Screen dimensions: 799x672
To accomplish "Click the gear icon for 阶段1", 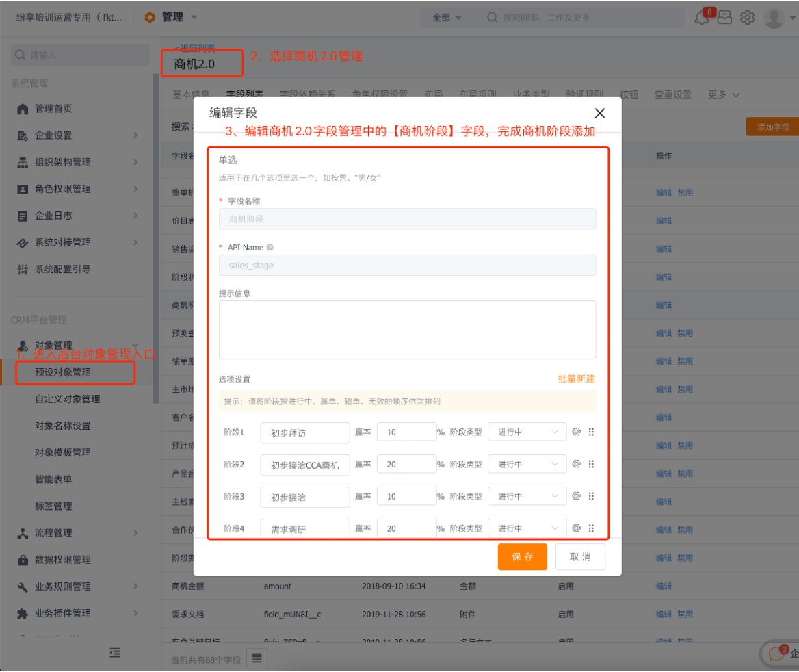I will 576,432.
